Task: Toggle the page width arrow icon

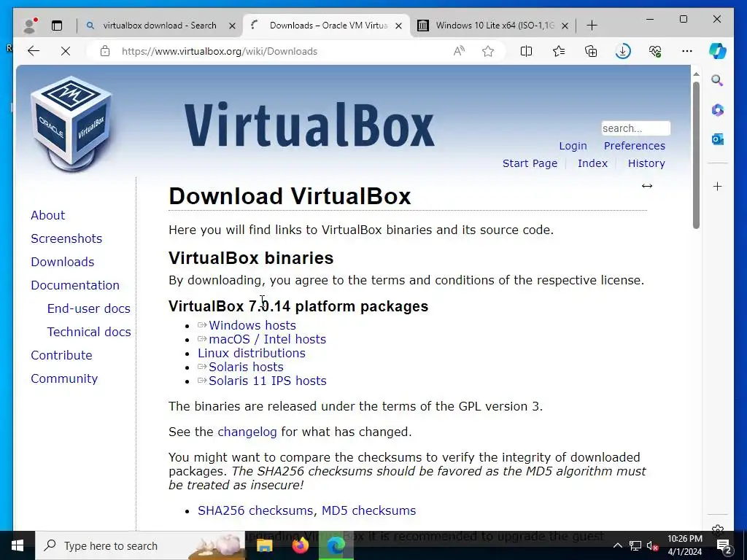Action: pyautogui.click(x=646, y=186)
